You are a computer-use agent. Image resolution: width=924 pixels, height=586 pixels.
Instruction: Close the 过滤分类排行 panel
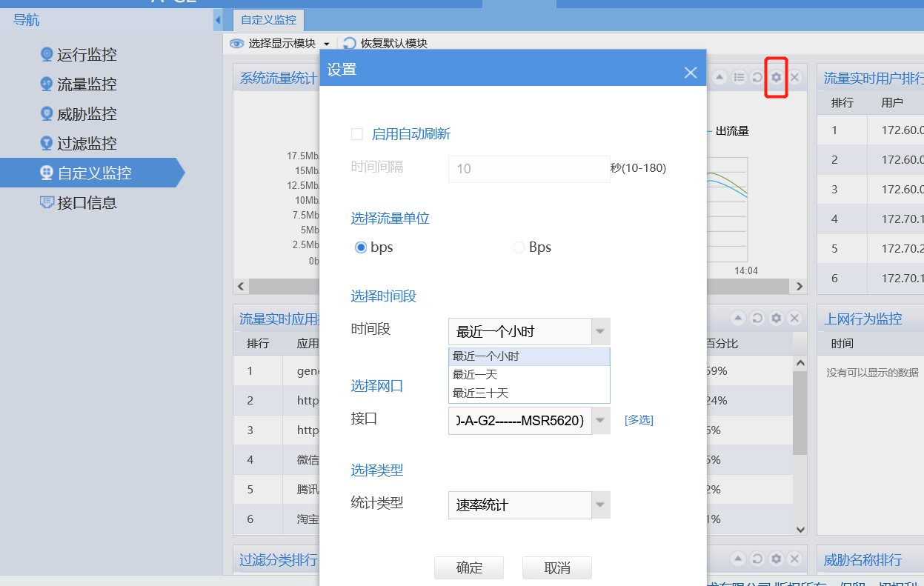tap(794, 559)
